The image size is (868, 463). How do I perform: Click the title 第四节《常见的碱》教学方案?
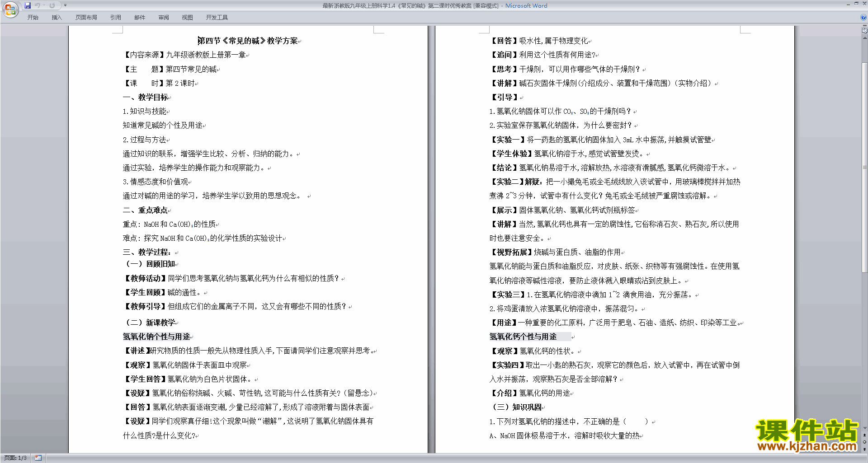(248, 41)
